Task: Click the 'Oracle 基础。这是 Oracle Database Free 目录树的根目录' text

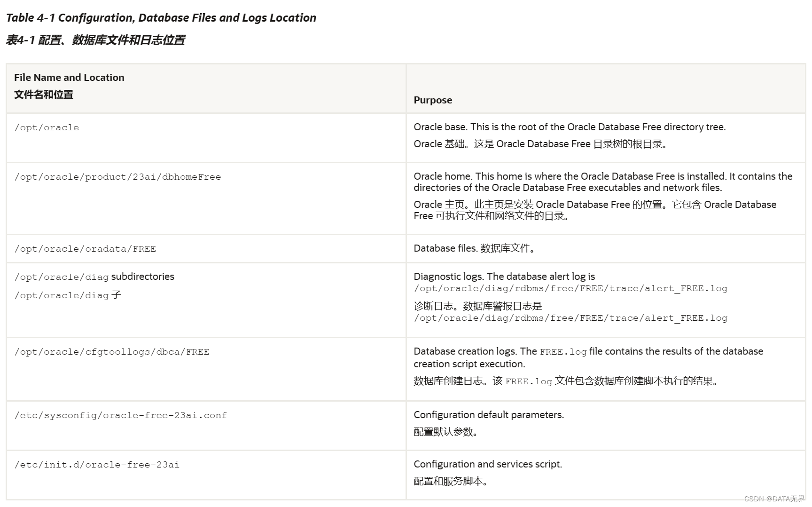Action: [x=540, y=144]
